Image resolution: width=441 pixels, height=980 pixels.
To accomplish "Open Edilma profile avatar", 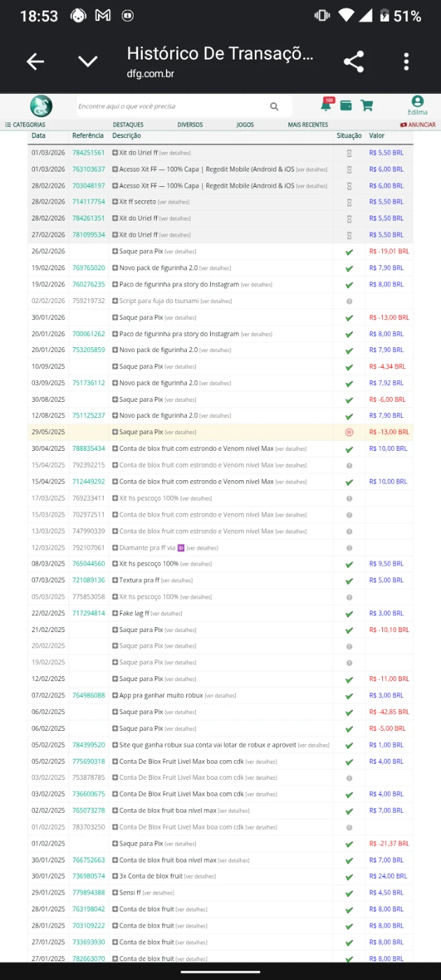I will pyautogui.click(x=417, y=102).
